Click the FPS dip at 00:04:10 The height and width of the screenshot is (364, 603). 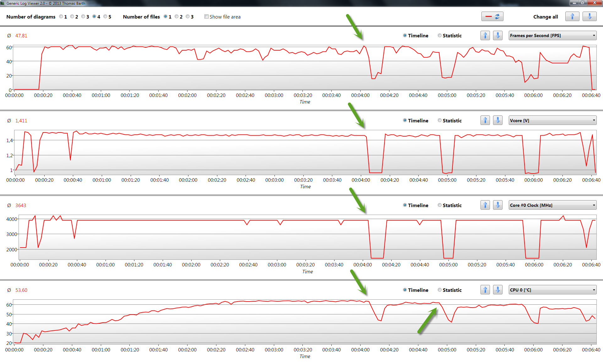pyautogui.click(x=373, y=78)
